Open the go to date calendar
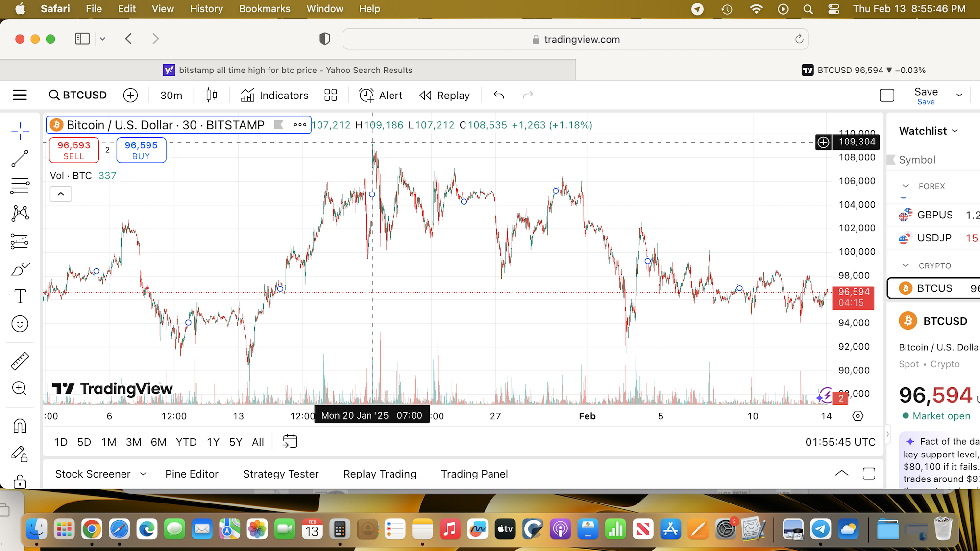The height and width of the screenshot is (551, 980). 290,441
